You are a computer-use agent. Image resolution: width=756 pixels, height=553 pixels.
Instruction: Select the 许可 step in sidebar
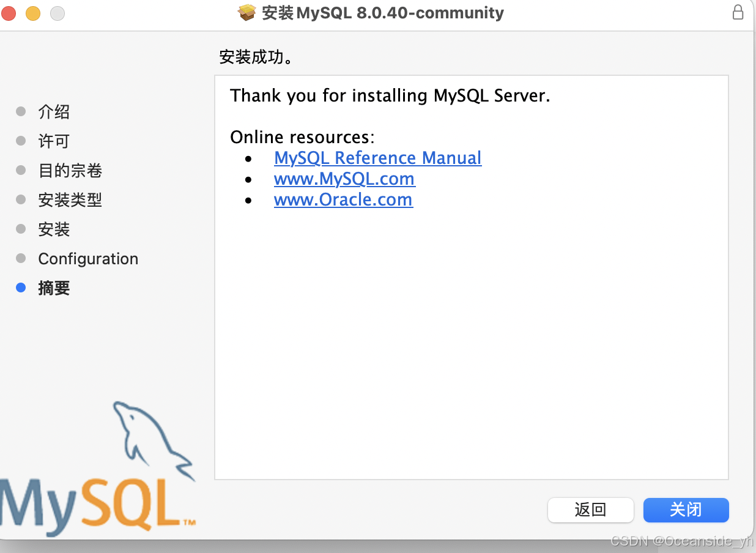tap(54, 141)
